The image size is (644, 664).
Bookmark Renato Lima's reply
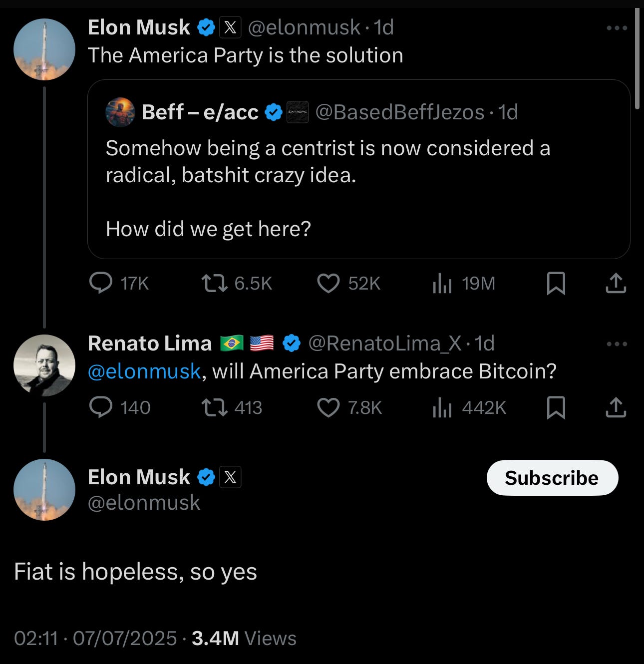pyautogui.click(x=556, y=407)
